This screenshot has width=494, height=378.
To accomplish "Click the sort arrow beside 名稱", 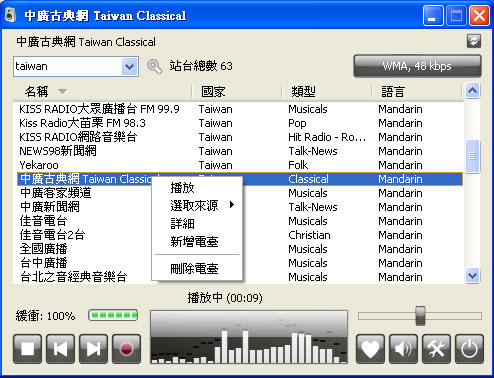I will tap(62, 91).
